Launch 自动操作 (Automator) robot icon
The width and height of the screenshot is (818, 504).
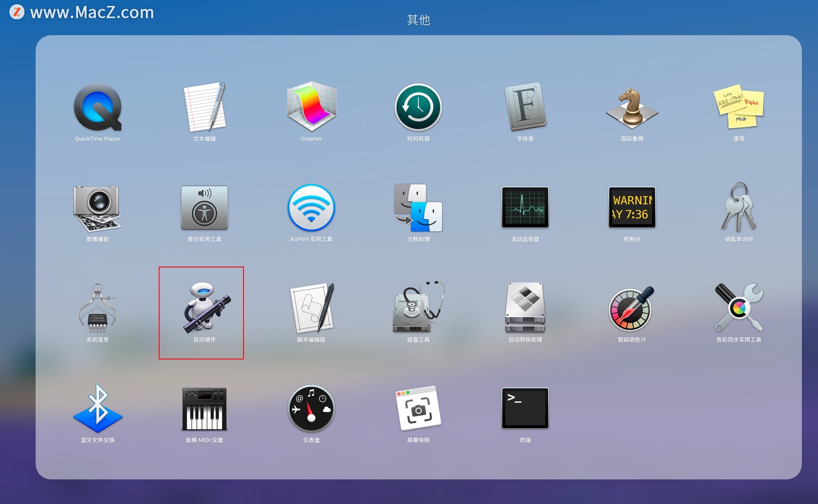click(204, 308)
